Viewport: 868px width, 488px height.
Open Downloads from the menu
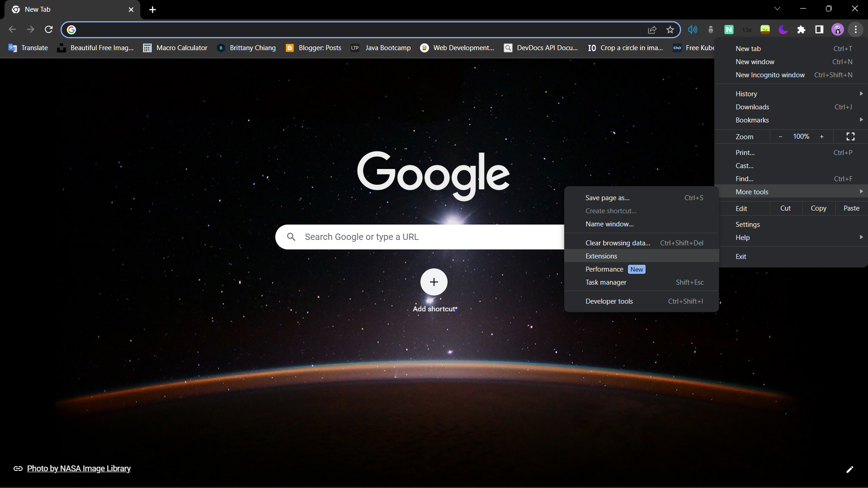(x=791, y=107)
